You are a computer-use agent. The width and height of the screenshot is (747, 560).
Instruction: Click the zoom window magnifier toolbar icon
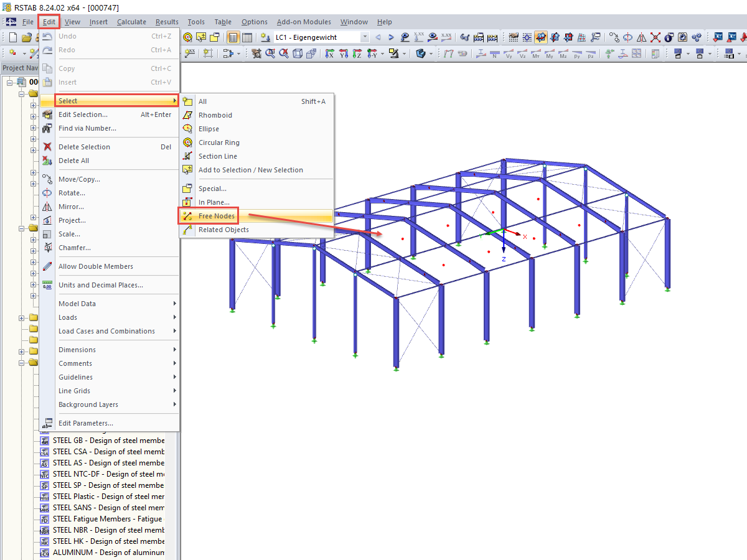[270, 54]
